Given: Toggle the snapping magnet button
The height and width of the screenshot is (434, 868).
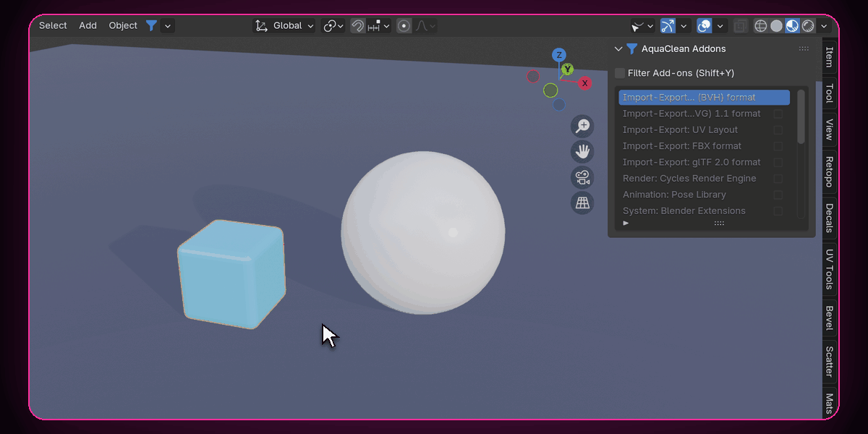Looking at the screenshot, I should point(357,25).
